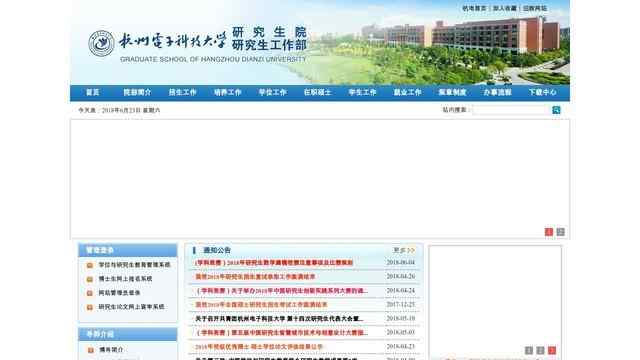640x360 pixels.
Task: Click the 杭电首页 link at top right
Action: tap(474, 8)
